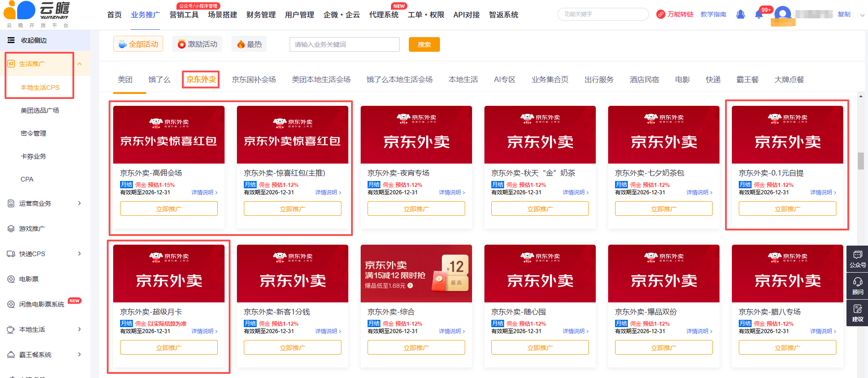Open the 建议 feedback icon

857,312
